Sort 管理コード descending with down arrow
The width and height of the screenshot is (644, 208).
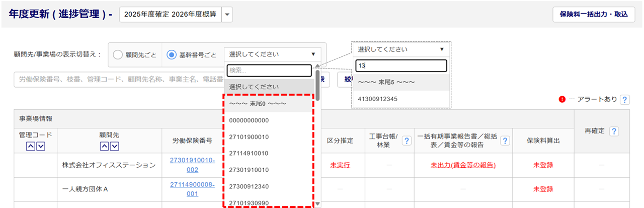(x=41, y=146)
